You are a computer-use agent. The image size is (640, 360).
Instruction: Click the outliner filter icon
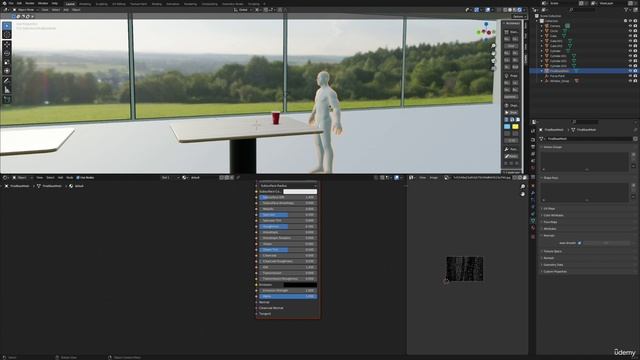click(x=627, y=9)
